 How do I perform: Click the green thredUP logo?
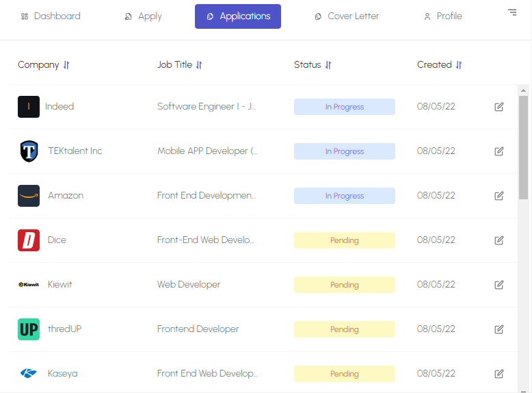click(x=29, y=329)
